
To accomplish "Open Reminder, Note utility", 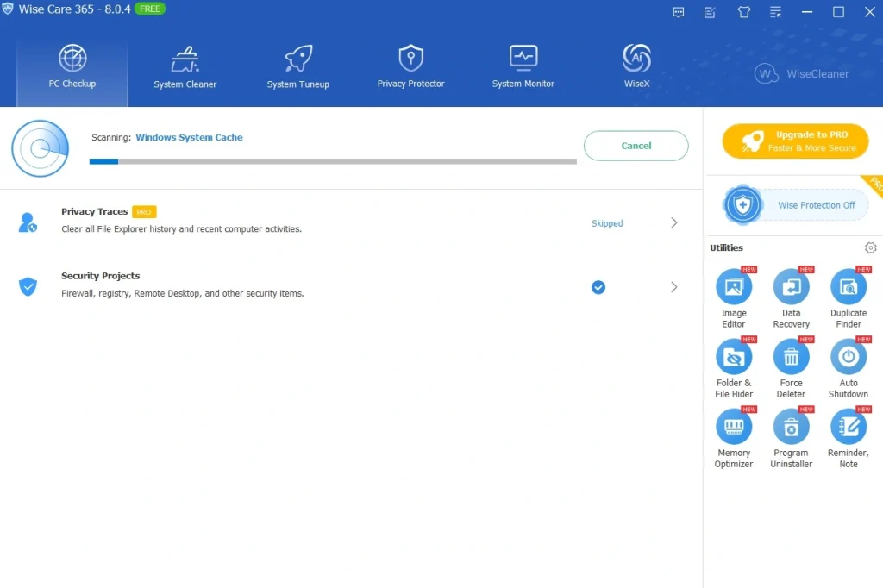I will click(849, 438).
